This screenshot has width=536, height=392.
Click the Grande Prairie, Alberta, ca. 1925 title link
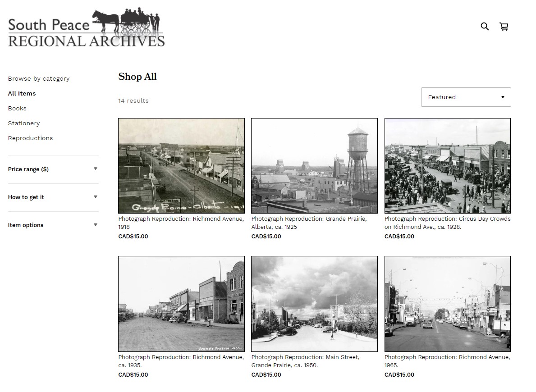(x=309, y=223)
